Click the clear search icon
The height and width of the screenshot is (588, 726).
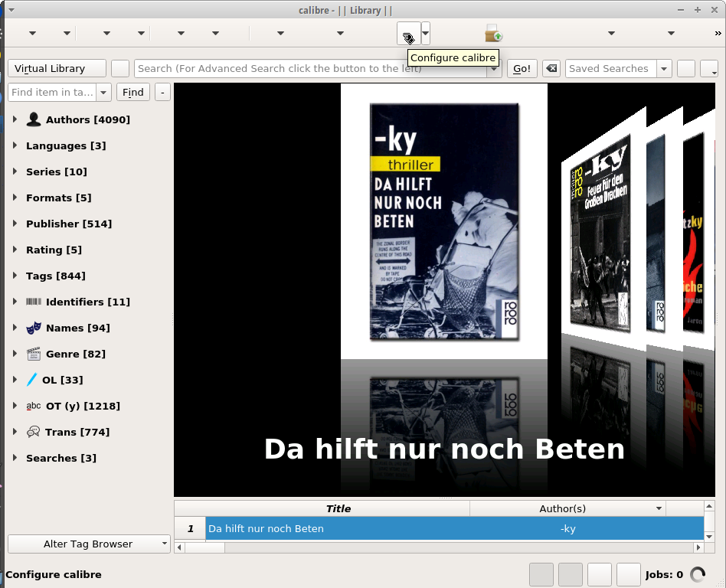click(x=551, y=68)
